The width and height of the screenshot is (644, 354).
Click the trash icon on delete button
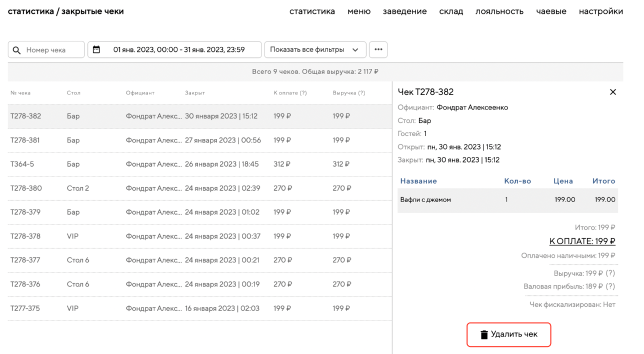pos(483,334)
